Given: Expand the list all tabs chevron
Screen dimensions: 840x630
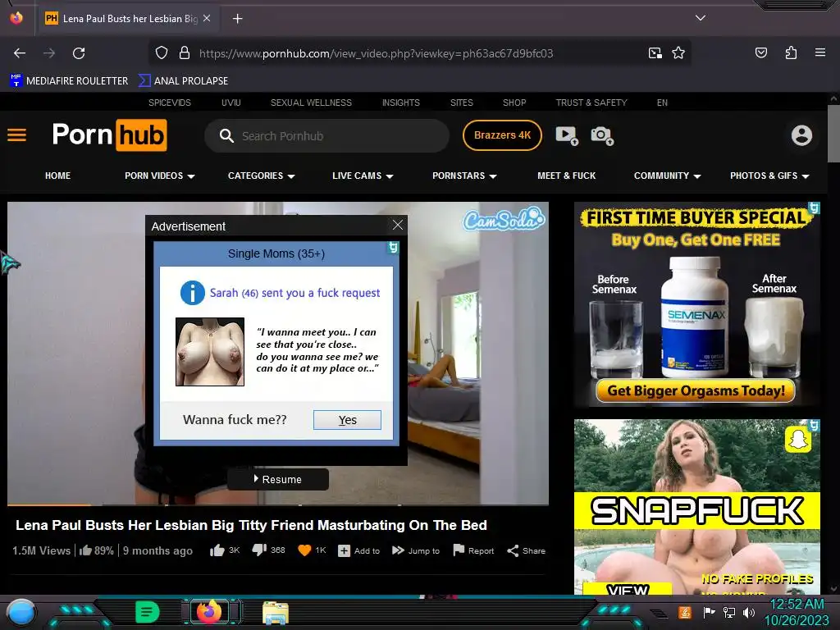Looking at the screenshot, I should pos(701,18).
